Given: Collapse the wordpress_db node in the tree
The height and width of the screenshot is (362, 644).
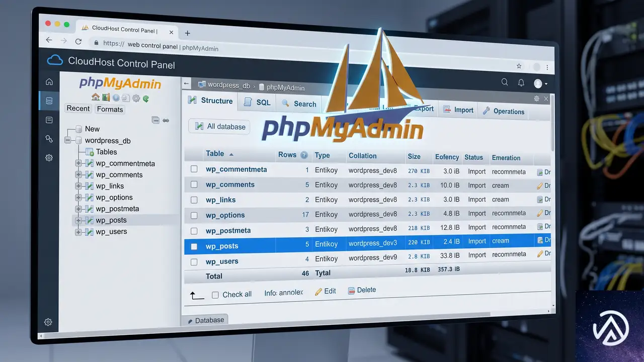Looking at the screenshot, I should pyautogui.click(x=68, y=141).
